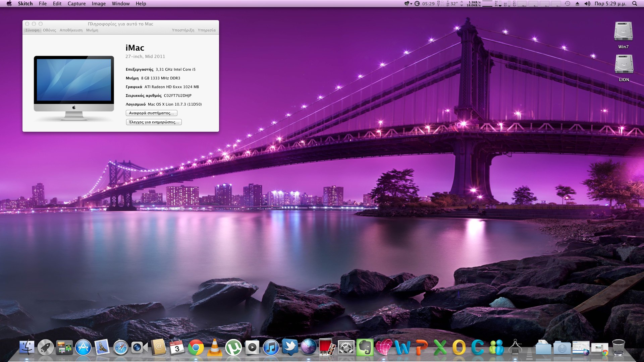Open the Υποστήριξη link

(x=183, y=30)
